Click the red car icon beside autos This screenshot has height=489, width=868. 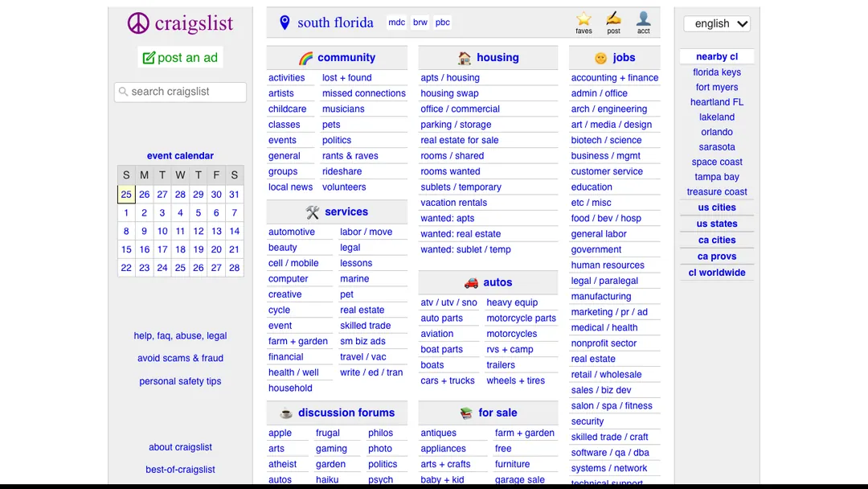[x=471, y=282]
